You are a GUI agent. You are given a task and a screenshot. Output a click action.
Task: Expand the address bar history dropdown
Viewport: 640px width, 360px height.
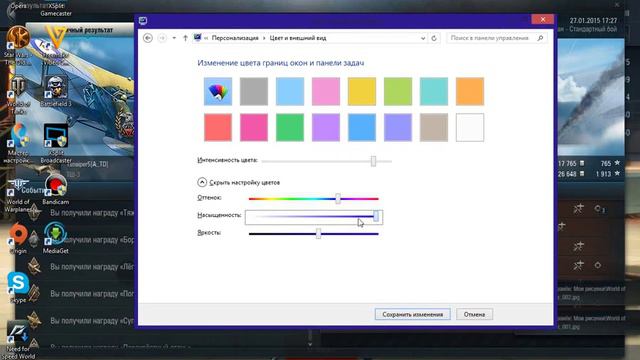423,38
